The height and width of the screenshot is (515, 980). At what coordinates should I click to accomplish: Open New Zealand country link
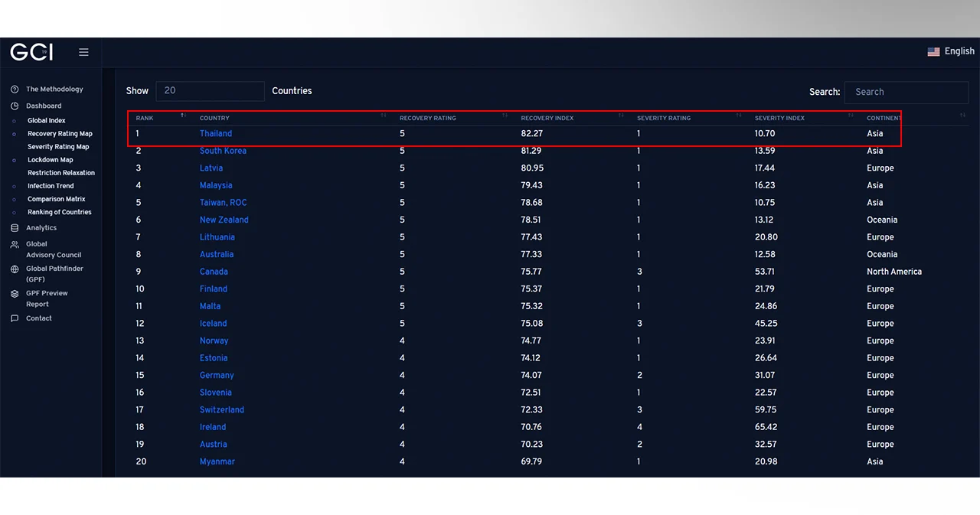click(224, 220)
